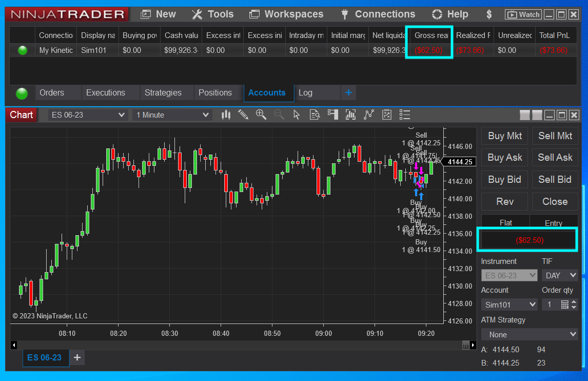
Task: Open the strategies line-graph icon
Action: pos(368,115)
